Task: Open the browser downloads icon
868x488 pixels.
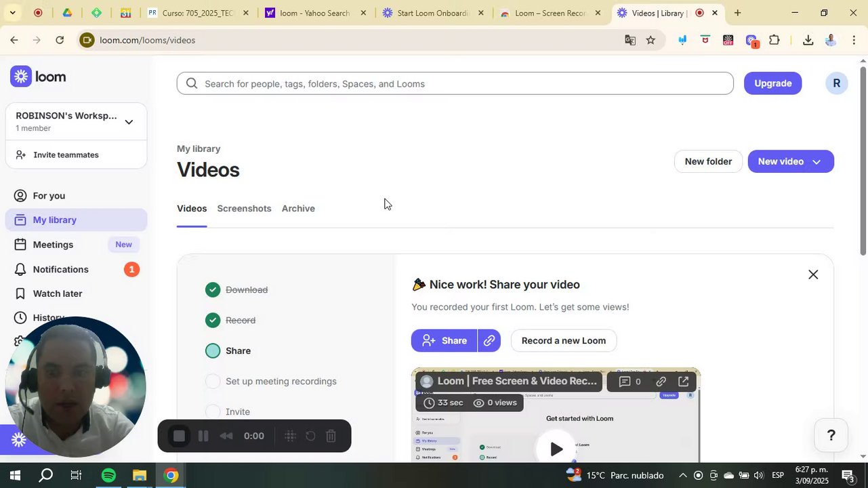Action: [808, 40]
